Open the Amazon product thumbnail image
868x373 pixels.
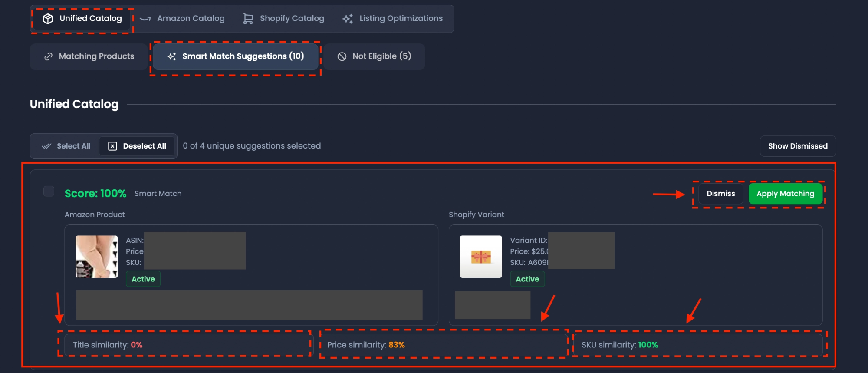click(97, 257)
